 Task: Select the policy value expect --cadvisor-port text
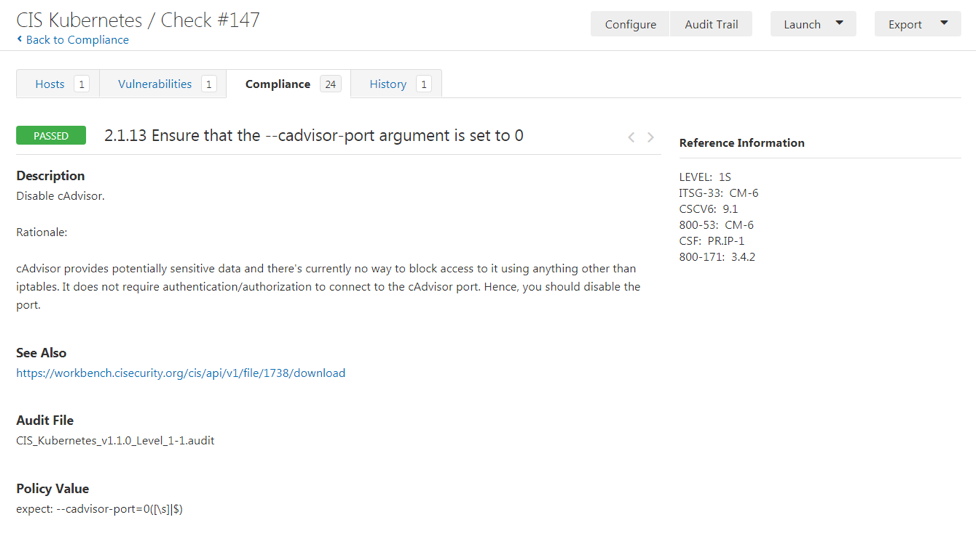pyautogui.click(x=100, y=509)
